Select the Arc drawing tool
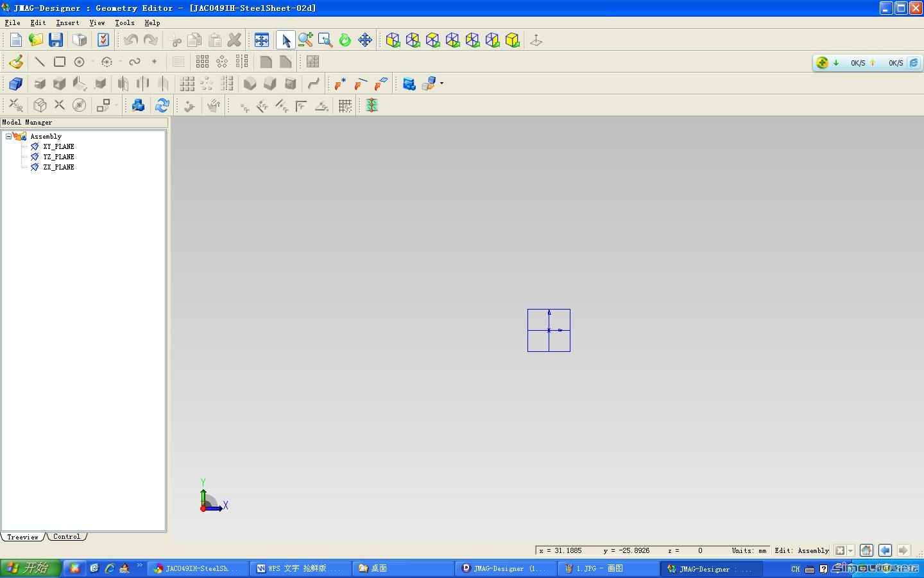Screen dimensions: 924x578 [x=107, y=62]
